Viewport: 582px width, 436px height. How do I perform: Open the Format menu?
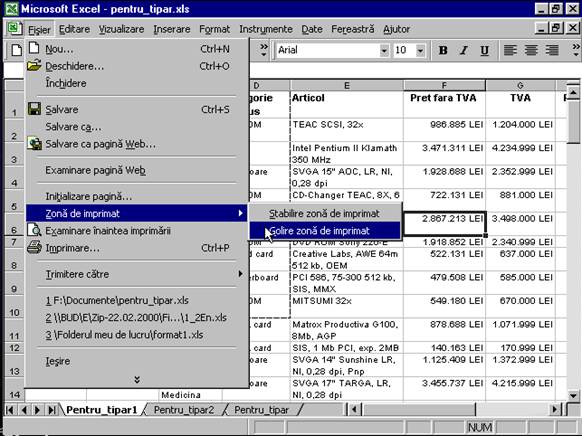pyautogui.click(x=214, y=29)
